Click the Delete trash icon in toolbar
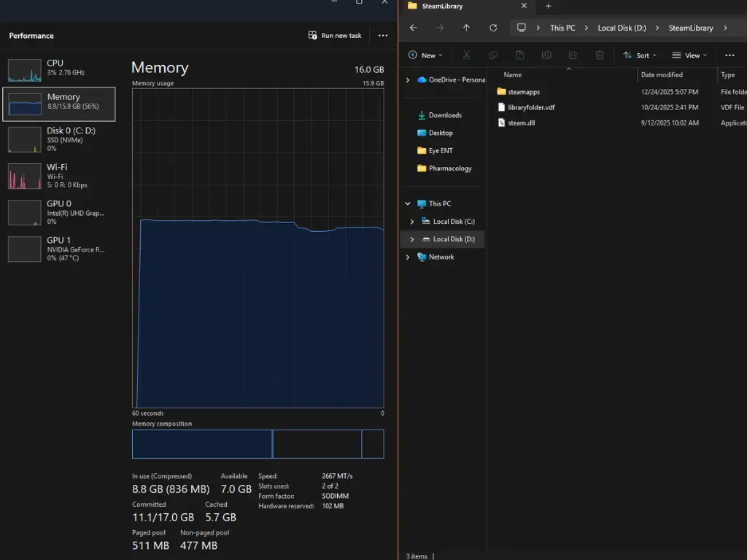The image size is (747, 560). [600, 55]
